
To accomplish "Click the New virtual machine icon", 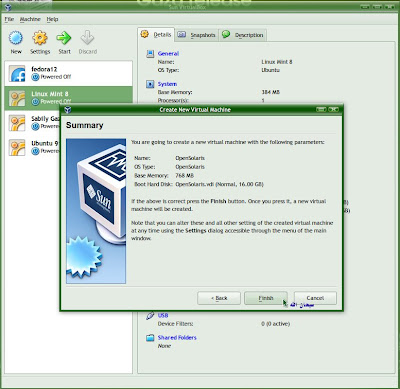I will click(16, 38).
